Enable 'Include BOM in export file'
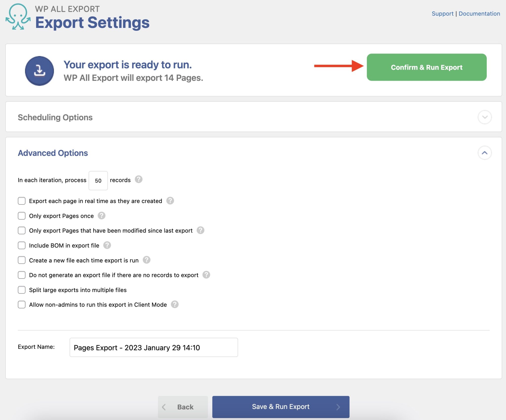 [x=22, y=245]
